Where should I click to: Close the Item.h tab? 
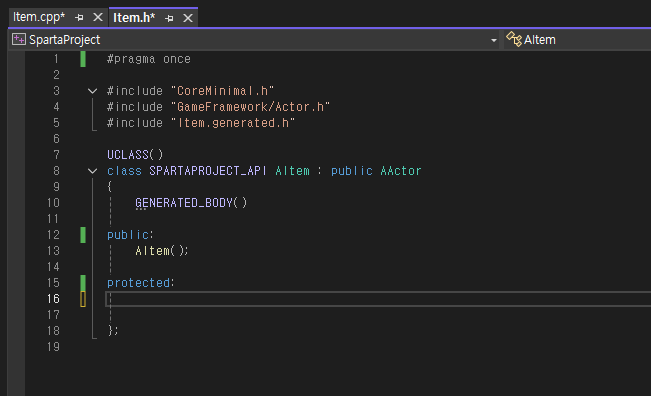[188, 18]
